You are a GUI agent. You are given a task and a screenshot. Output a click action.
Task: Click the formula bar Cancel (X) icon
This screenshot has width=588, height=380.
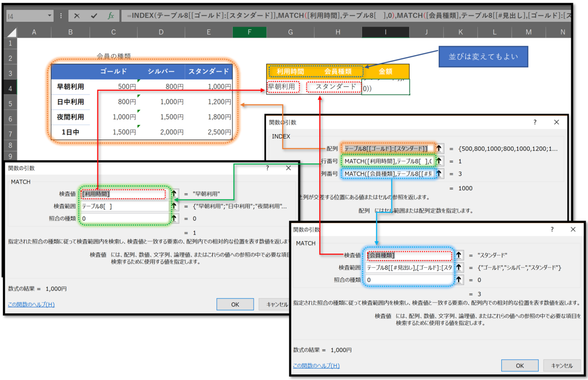(77, 16)
